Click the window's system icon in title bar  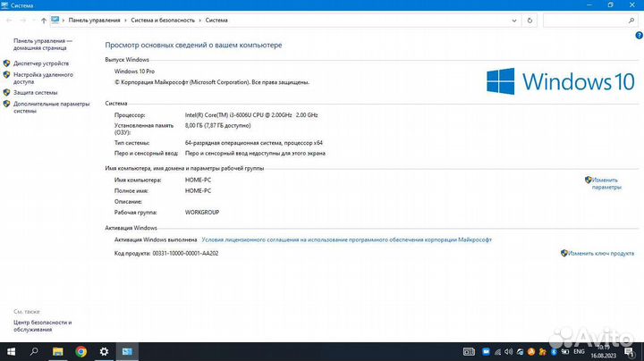(4, 5)
